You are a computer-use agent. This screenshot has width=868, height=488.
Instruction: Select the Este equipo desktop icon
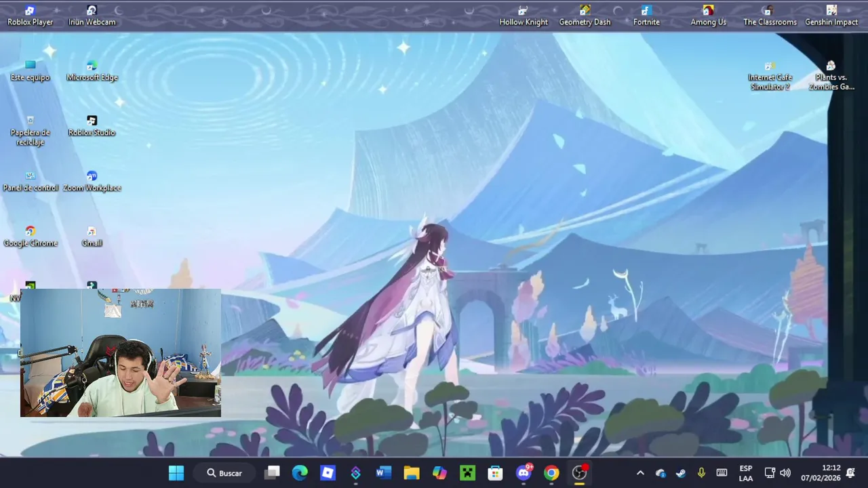click(30, 70)
